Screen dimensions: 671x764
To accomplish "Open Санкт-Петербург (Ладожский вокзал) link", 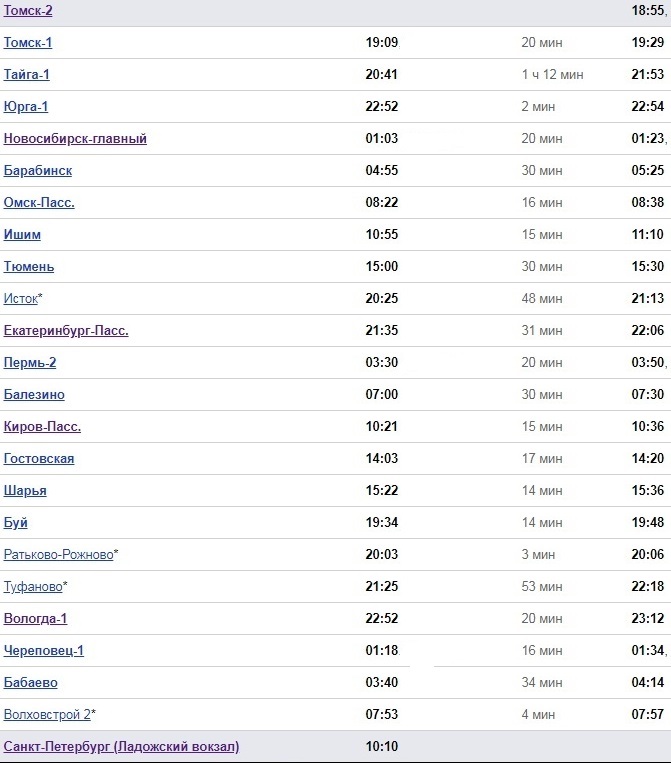I will coord(121,747).
